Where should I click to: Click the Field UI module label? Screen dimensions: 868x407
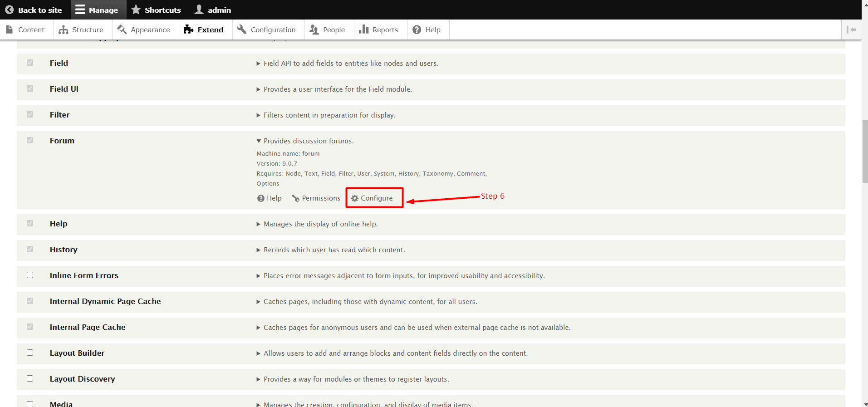click(64, 89)
